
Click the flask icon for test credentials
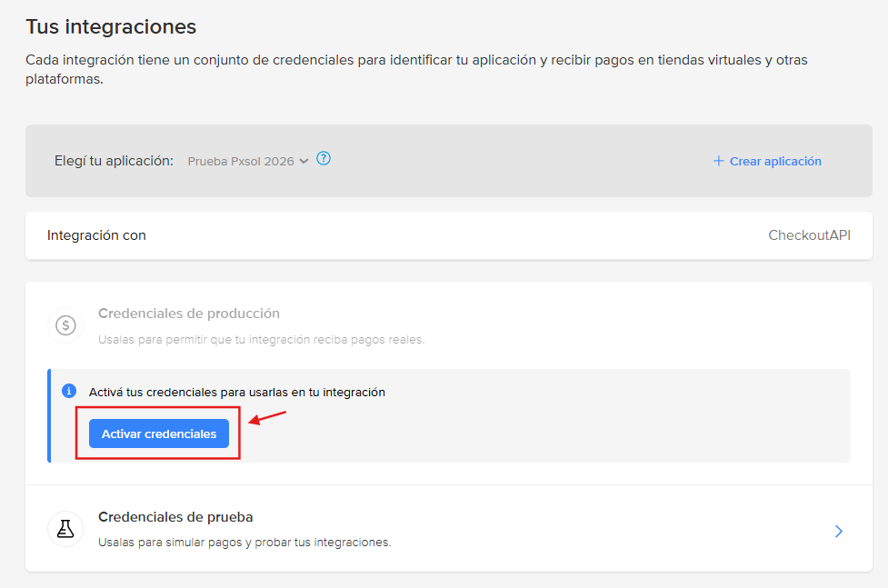tap(65, 529)
